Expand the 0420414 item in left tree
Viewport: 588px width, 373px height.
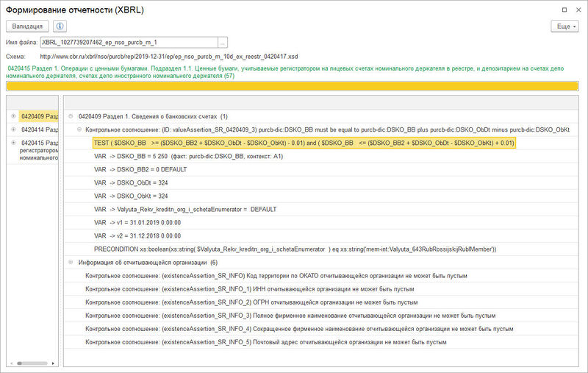pos(13,129)
